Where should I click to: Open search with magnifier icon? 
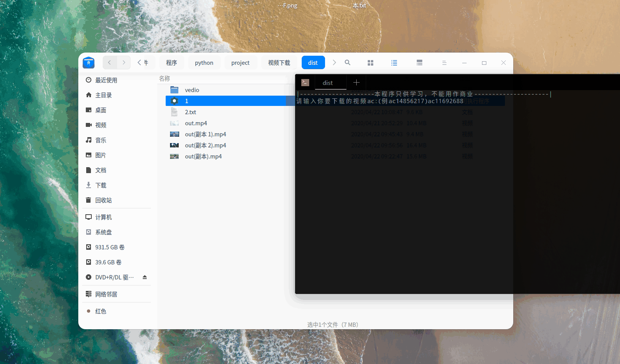point(348,62)
